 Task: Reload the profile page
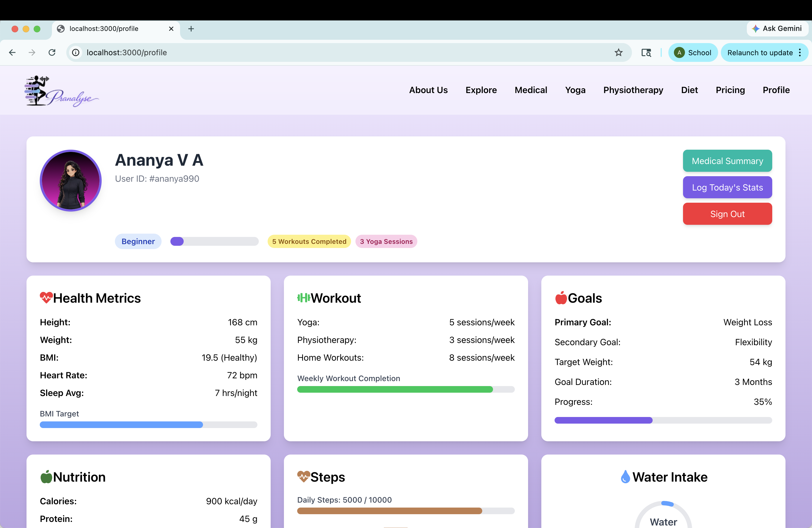(x=52, y=52)
